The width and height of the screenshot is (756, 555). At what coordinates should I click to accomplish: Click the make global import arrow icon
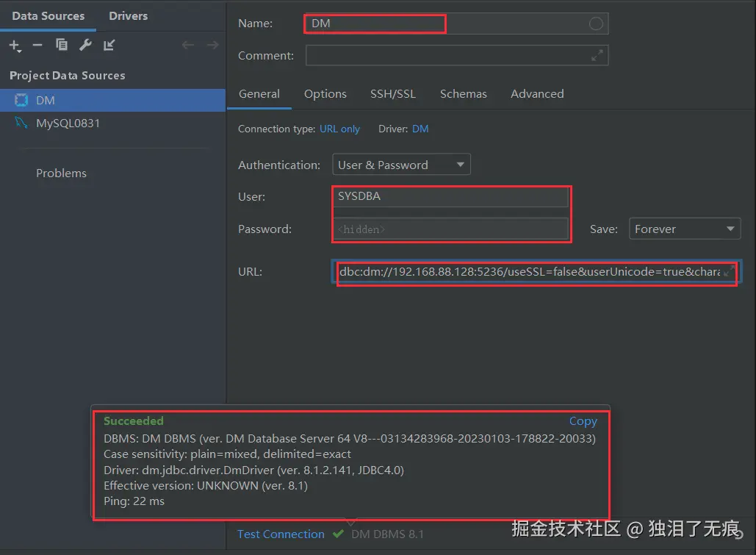(109, 45)
